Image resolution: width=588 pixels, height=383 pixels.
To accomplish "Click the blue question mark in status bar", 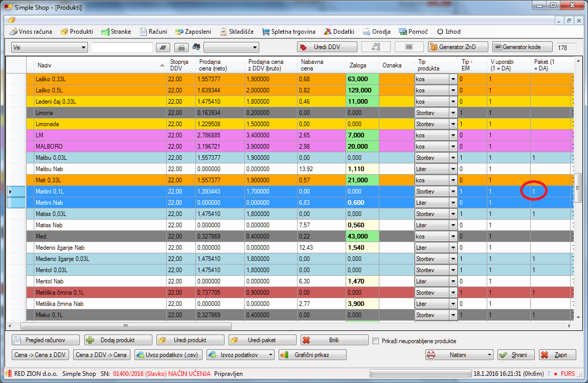I will click(x=549, y=373).
